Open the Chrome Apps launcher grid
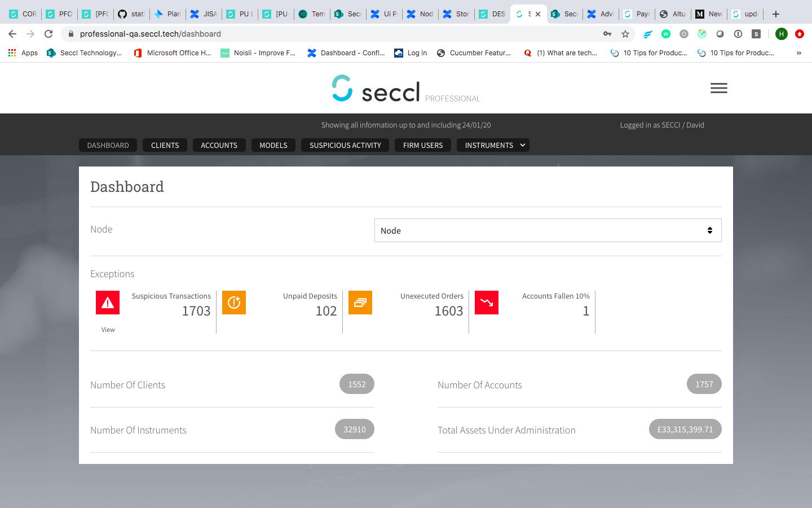Screen dimensions: 812x508 pos(12,52)
